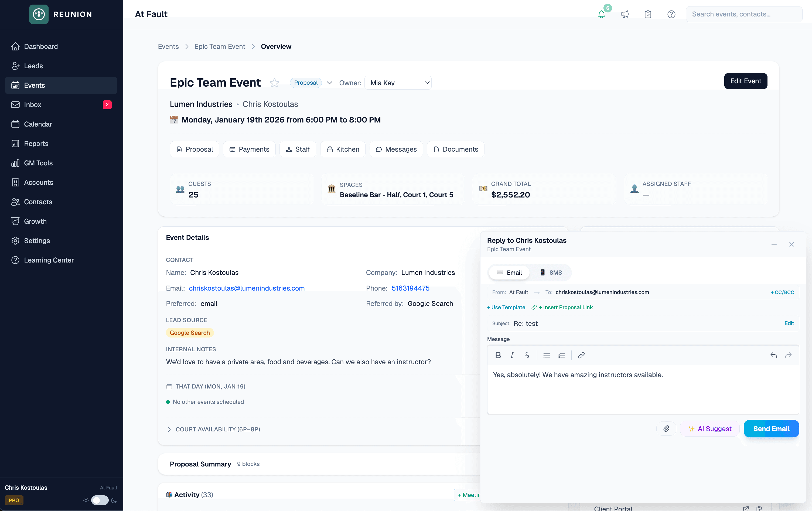Apply bold formatting in the message editor

(498, 355)
